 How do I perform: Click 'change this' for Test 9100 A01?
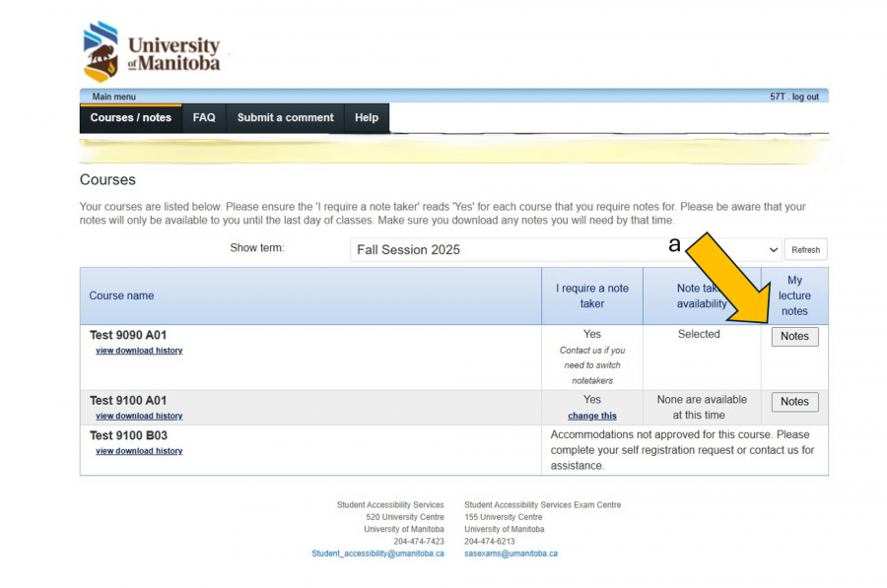[x=591, y=416]
